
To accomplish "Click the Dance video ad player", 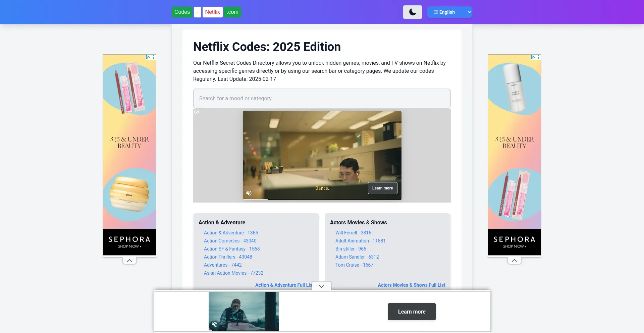I will (x=322, y=156).
